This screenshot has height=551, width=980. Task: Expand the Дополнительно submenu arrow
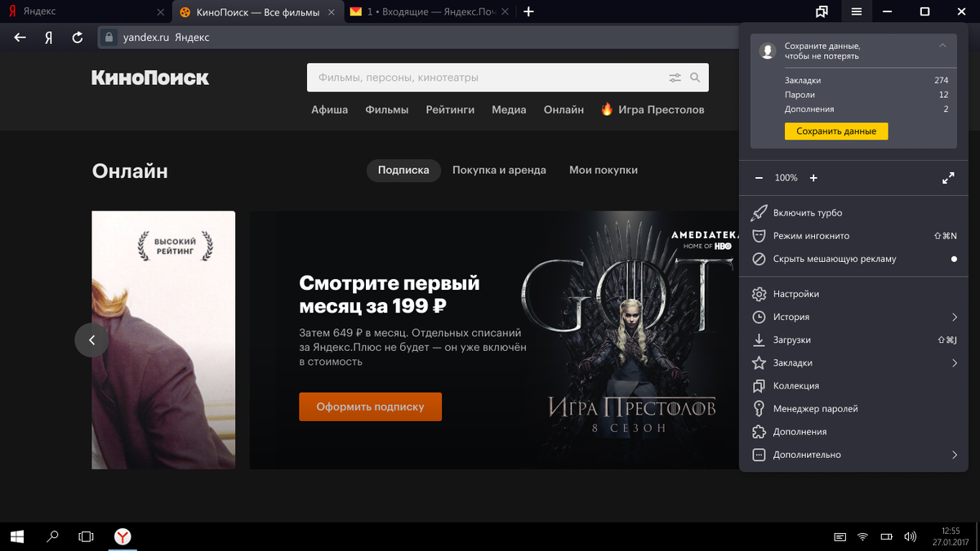point(954,455)
